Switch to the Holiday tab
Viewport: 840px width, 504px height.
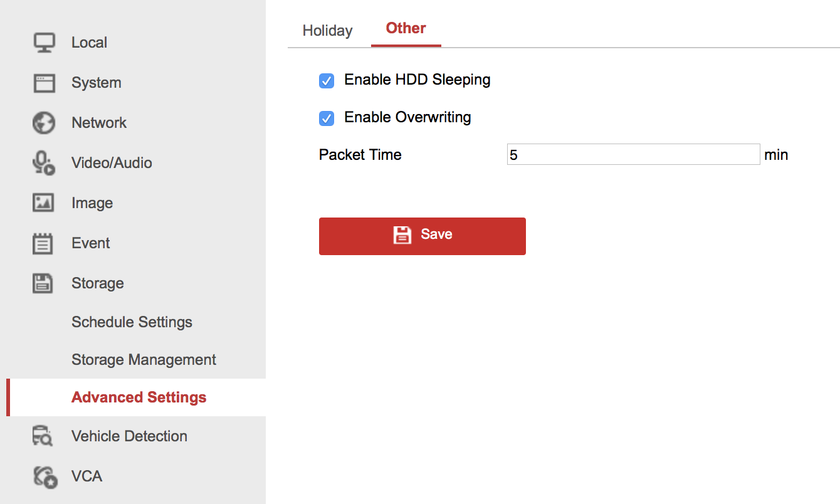(327, 31)
